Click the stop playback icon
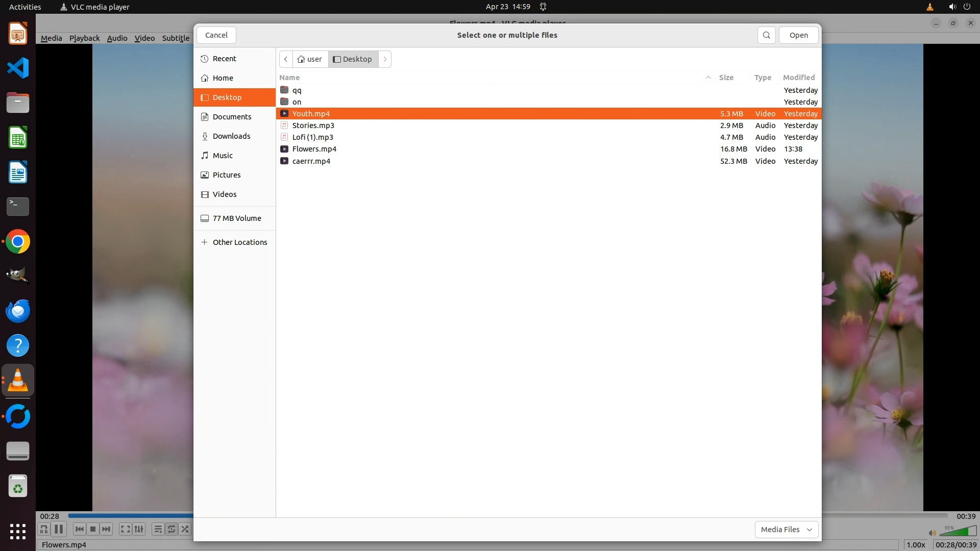The image size is (980, 551). pos(93,529)
